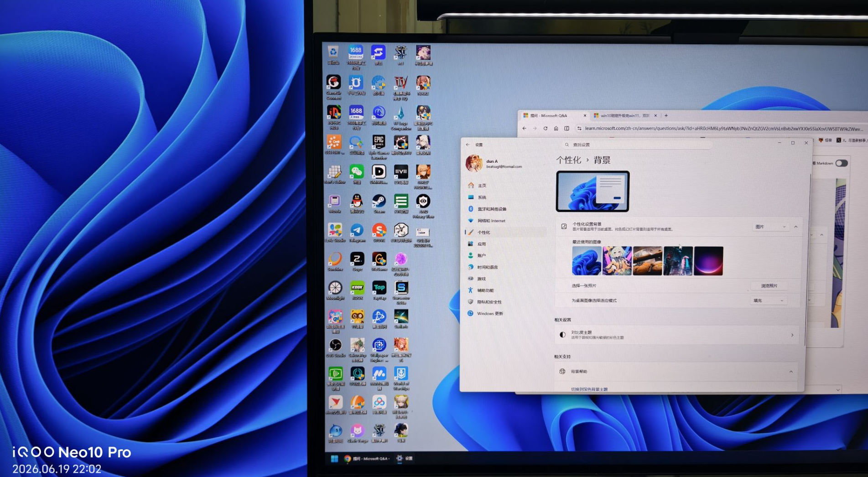Open Wallpaper Engine desktop shortcut
868x477 pixels.
click(379, 350)
